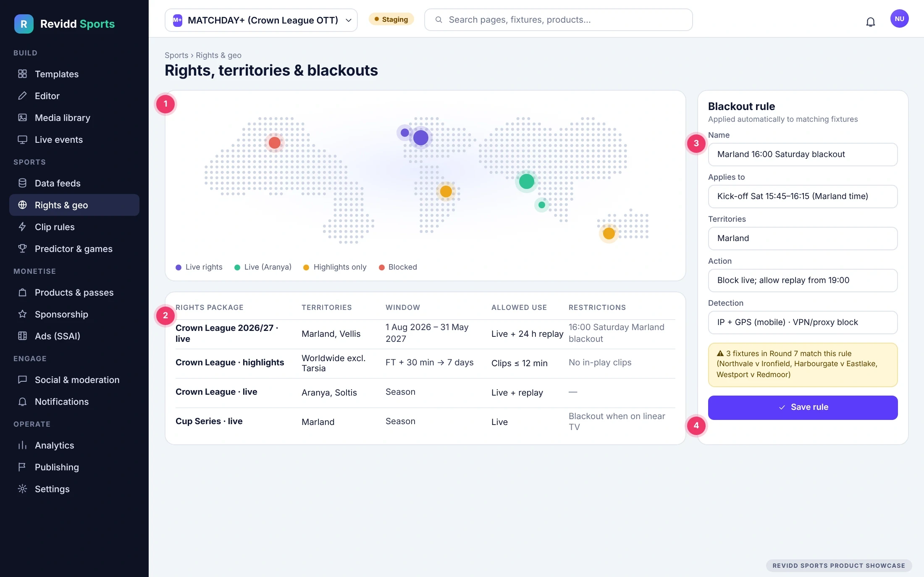Screen dimensions: 924x577
Task: Click the Highlights only legend entry
Action: coord(335,267)
